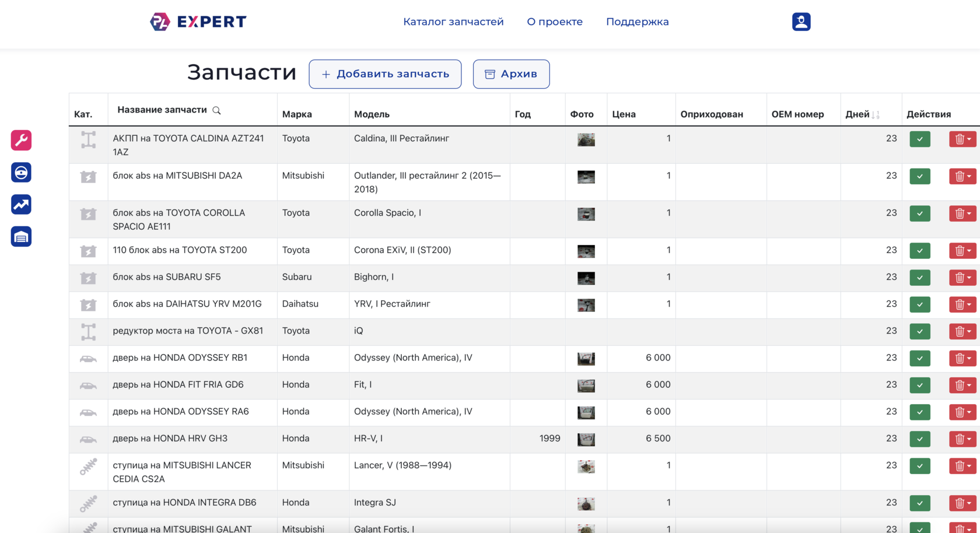Click the search icon next to Название запчасти
Screen dimensions: 980x533
(216, 110)
